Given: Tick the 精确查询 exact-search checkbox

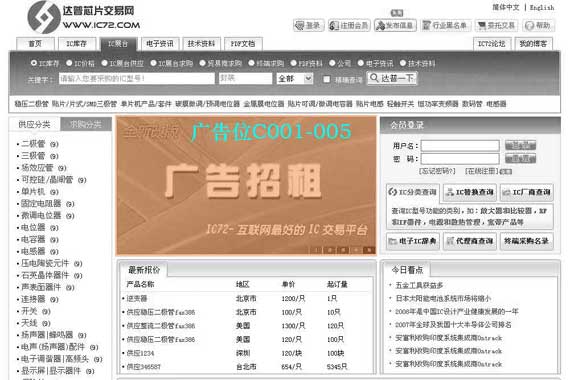Looking at the screenshot, I should pyautogui.click(x=326, y=79).
